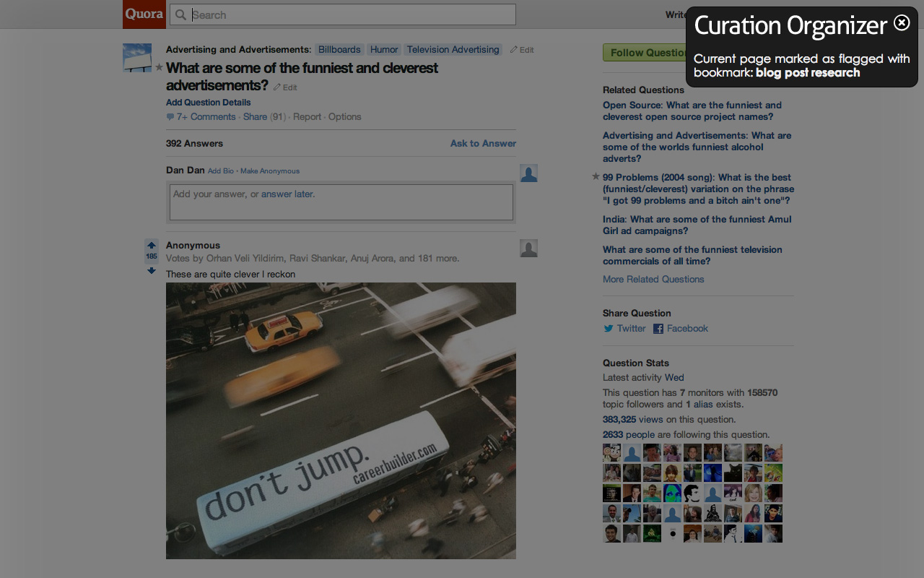Image resolution: width=924 pixels, height=578 pixels.
Task: Click the Facebook logo icon
Action: coord(658,329)
